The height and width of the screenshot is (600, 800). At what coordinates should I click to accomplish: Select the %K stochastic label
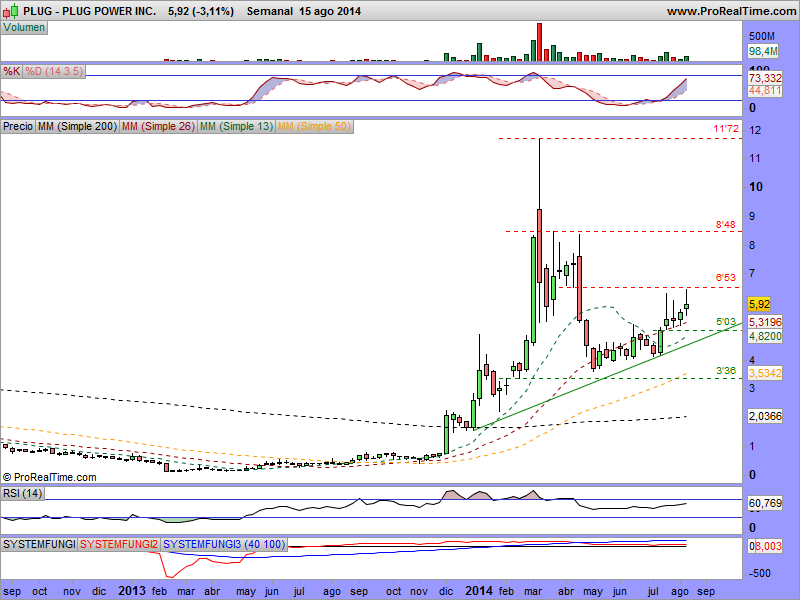tap(11, 71)
